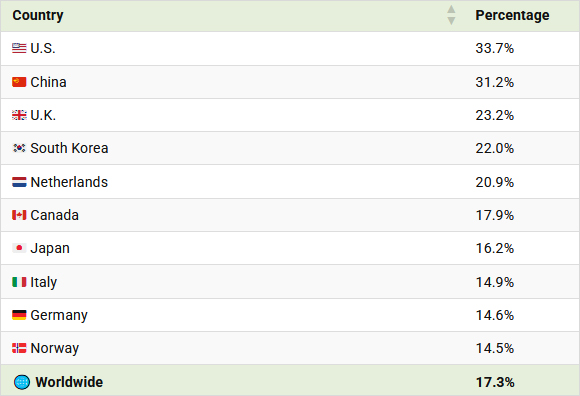Viewport: 580px width, 396px height.
Task: Click the Netherlands flag icon
Action: coord(19,182)
